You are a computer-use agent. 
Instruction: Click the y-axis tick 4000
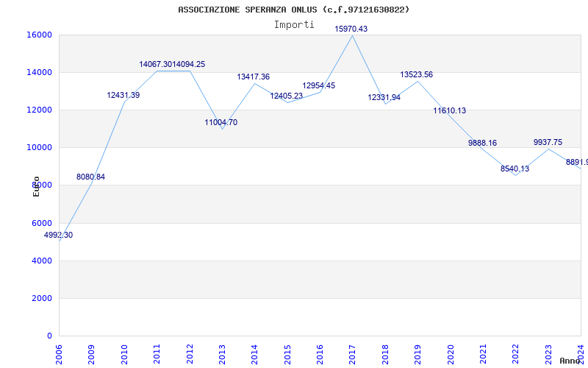pyautogui.click(x=41, y=261)
